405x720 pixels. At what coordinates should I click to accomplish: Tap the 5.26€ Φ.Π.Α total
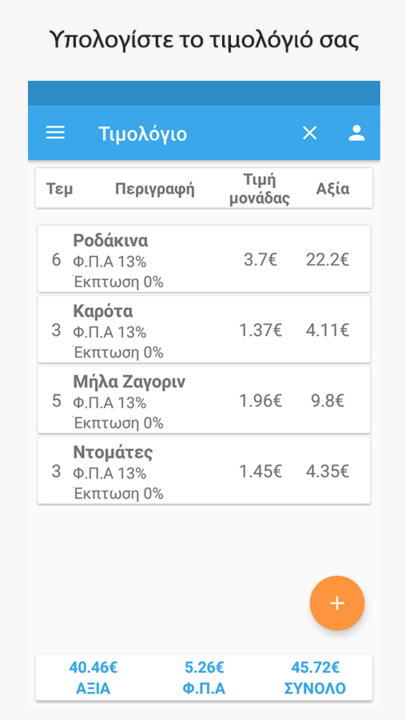(x=204, y=677)
